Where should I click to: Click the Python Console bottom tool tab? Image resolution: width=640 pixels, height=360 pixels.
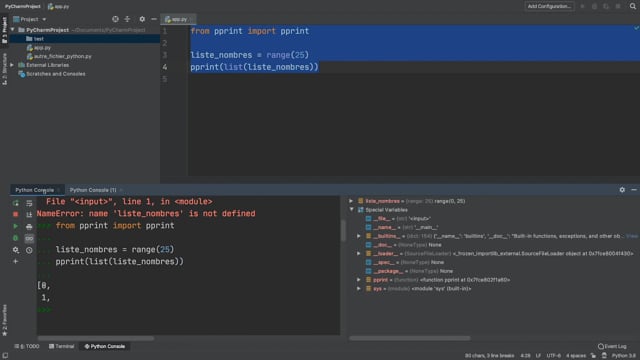click(105, 346)
